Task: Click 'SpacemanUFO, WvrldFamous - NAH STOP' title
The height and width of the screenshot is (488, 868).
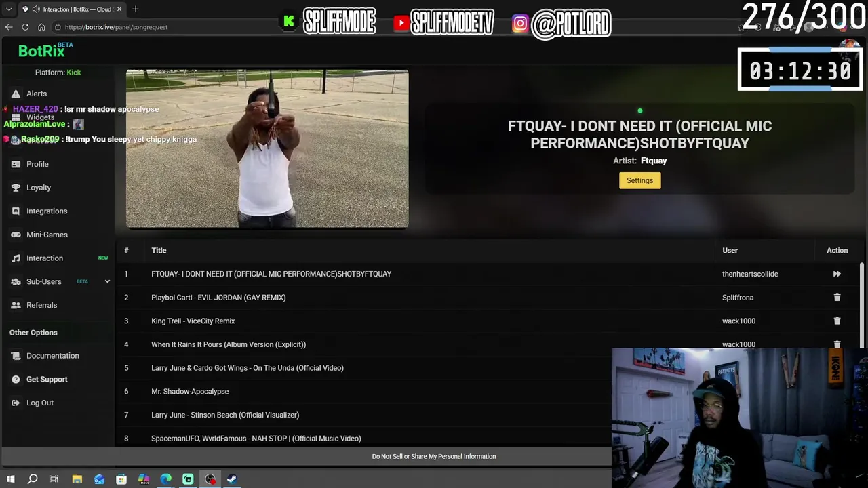Action: click(x=256, y=439)
